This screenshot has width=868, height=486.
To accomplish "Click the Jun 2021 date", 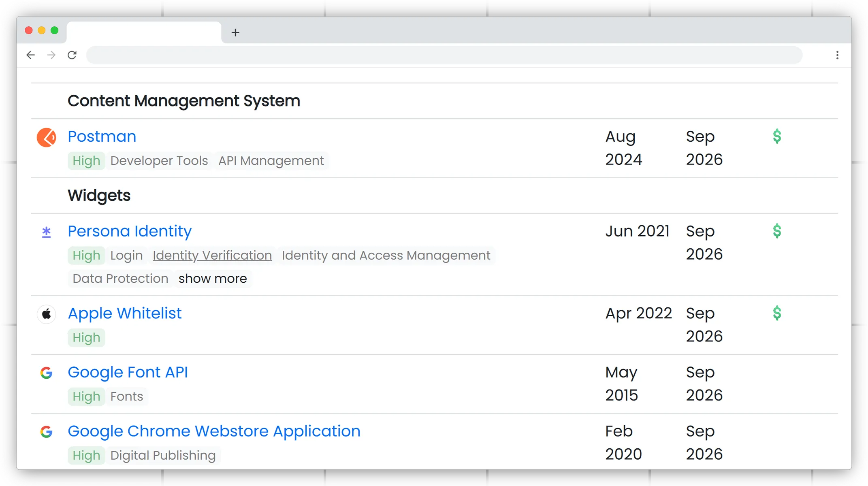I will tap(638, 231).
